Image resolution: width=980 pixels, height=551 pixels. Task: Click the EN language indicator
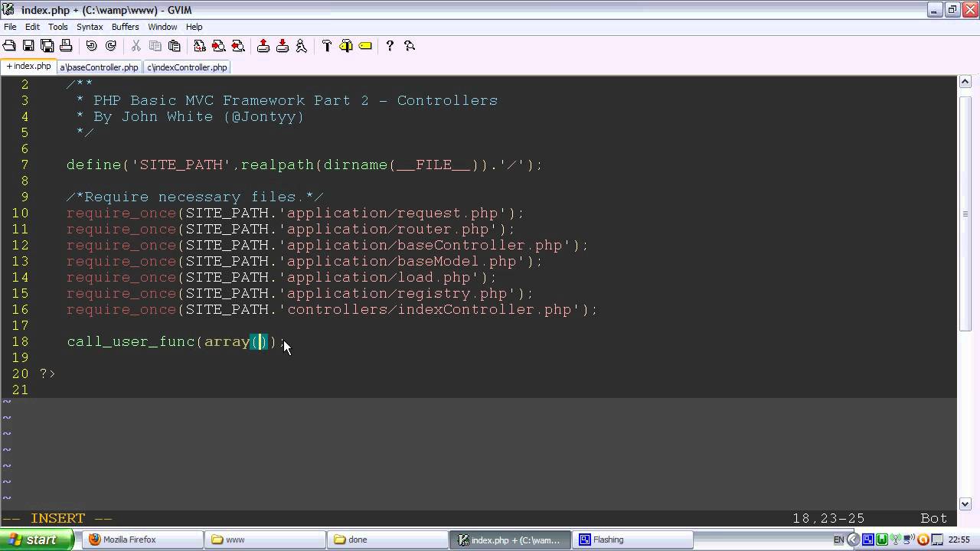(838, 540)
